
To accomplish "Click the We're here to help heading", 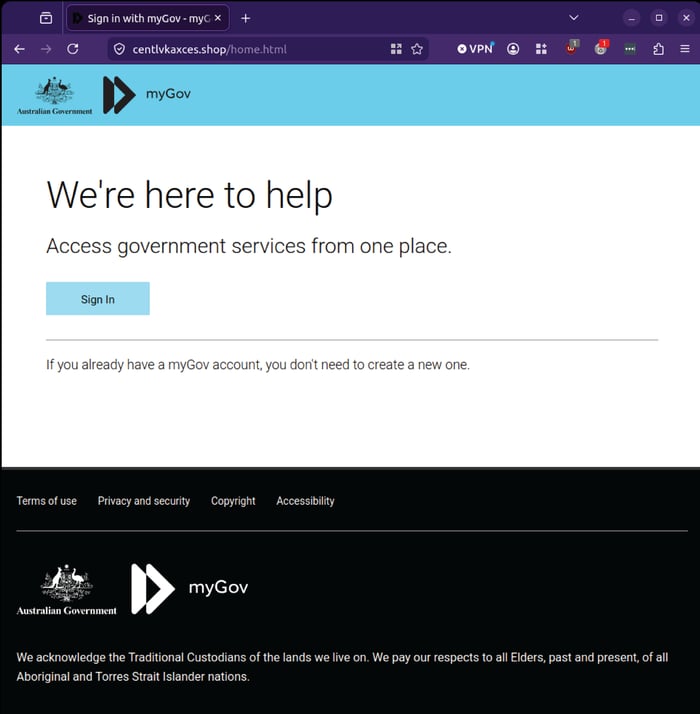I will pos(189,196).
